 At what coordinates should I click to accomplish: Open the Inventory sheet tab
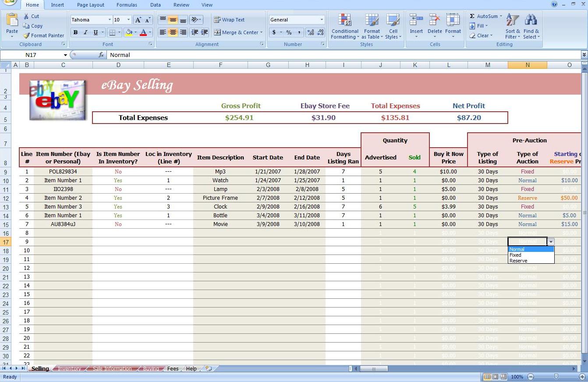point(69,368)
